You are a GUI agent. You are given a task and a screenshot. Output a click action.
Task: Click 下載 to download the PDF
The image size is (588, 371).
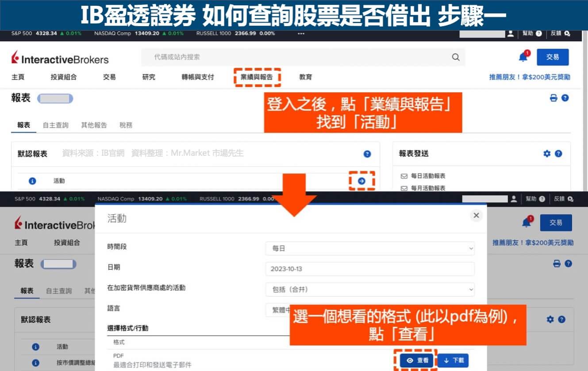[453, 361]
